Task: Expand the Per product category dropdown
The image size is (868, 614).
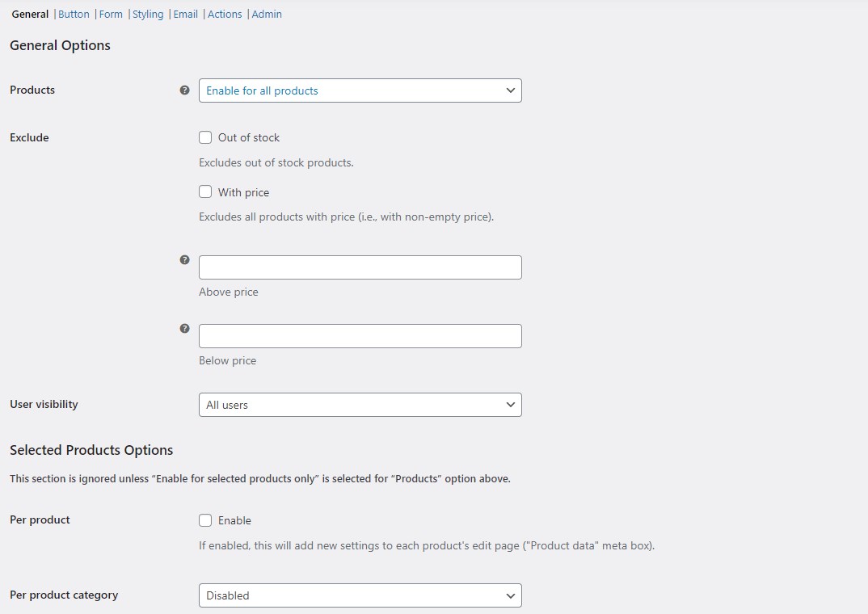Action: (x=360, y=595)
